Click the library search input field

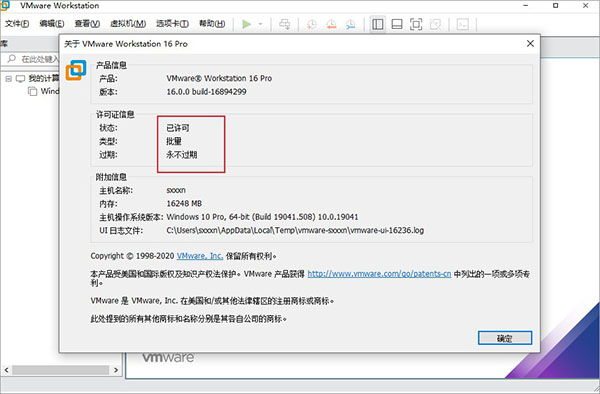tap(40, 59)
